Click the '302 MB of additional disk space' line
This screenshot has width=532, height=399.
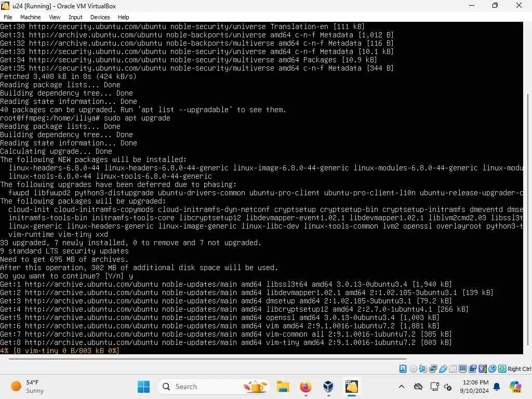tap(139, 268)
